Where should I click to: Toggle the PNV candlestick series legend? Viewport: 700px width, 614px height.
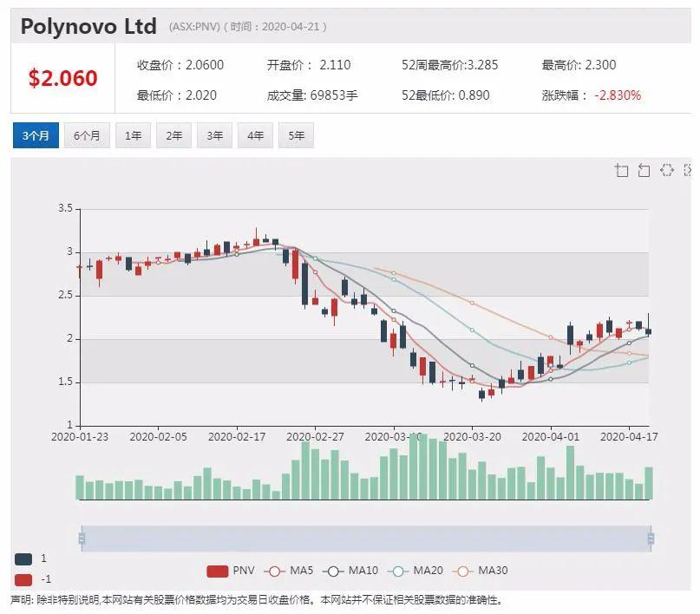[231, 571]
